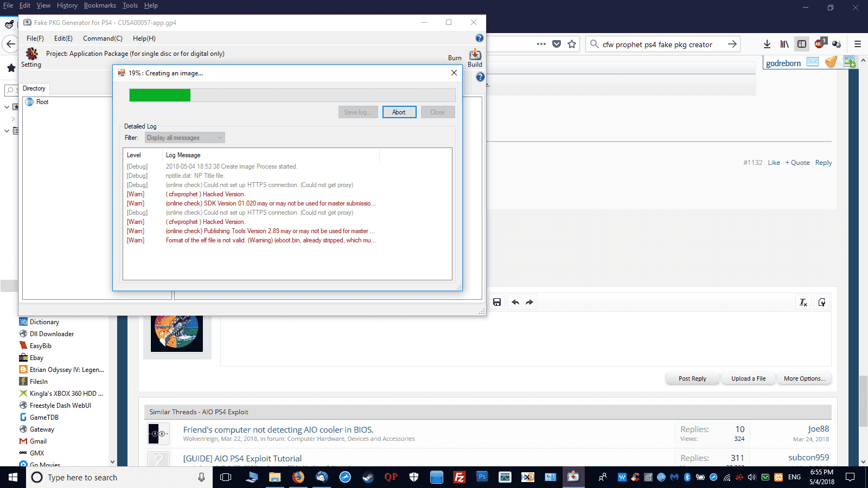
Task: Click the Pocket save icon in the address bar
Action: [557, 44]
